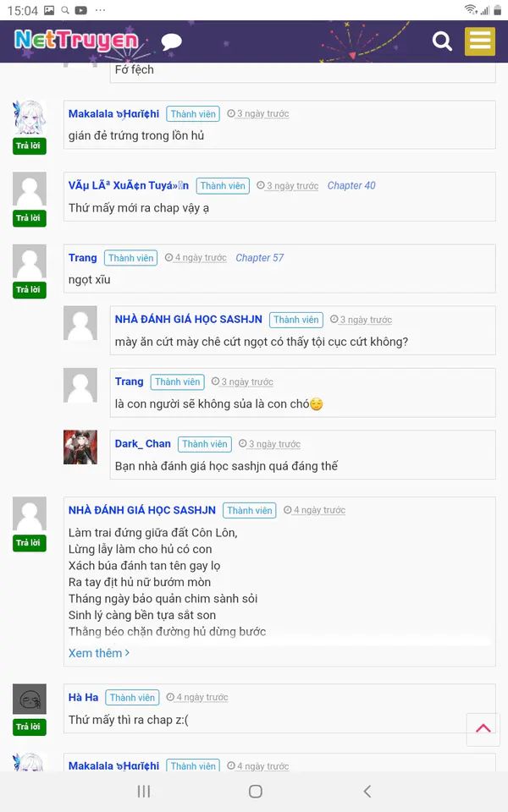Open the Chapter 40 link
Image resolution: width=508 pixels, height=812 pixels.
(351, 185)
